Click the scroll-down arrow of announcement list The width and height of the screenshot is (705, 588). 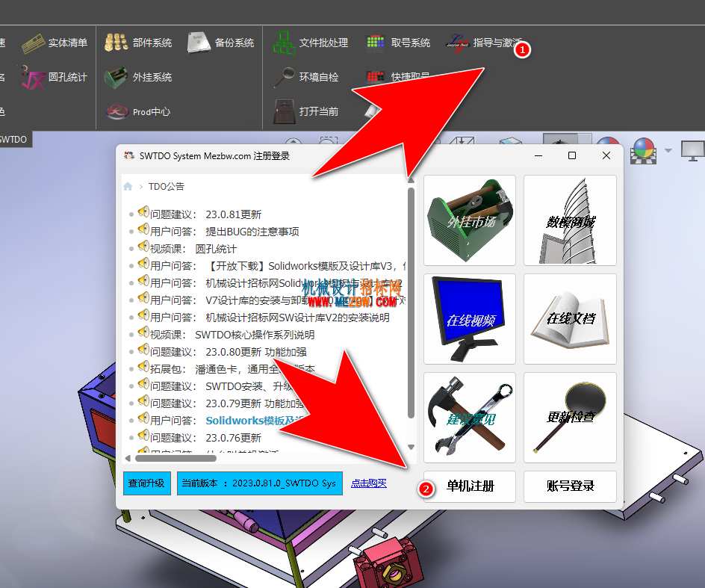[x=411, y=447]
